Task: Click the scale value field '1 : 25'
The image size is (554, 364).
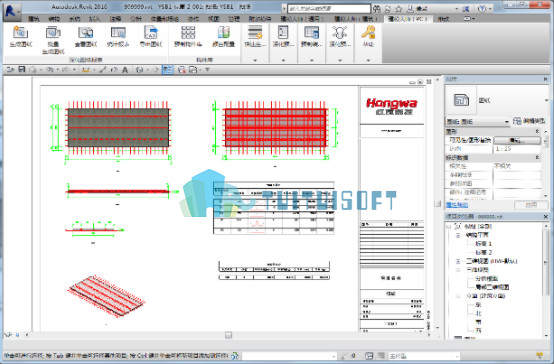Action: [x=517, y=149]
